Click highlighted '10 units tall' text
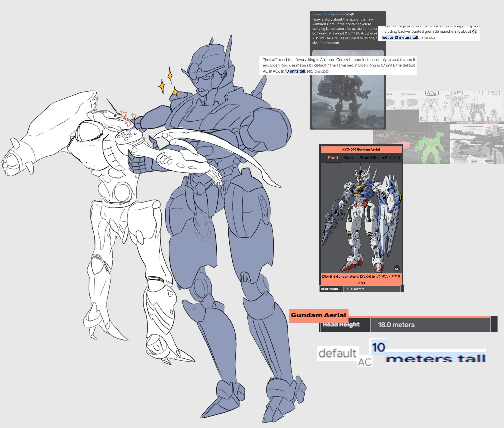The height and width of the screenshot is (428, 504). click(x=295, y=71)
